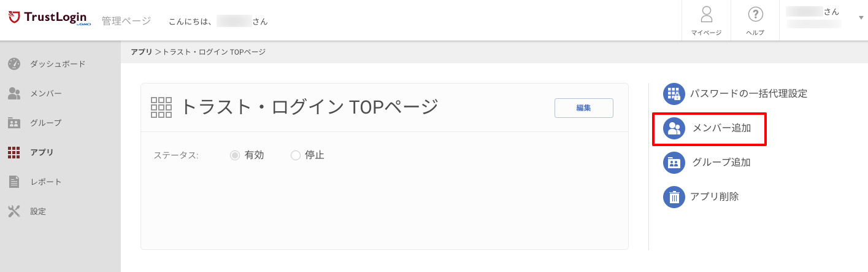Expand the user account dropdown arrow
The image size is (868, 272).
(861, 18)
